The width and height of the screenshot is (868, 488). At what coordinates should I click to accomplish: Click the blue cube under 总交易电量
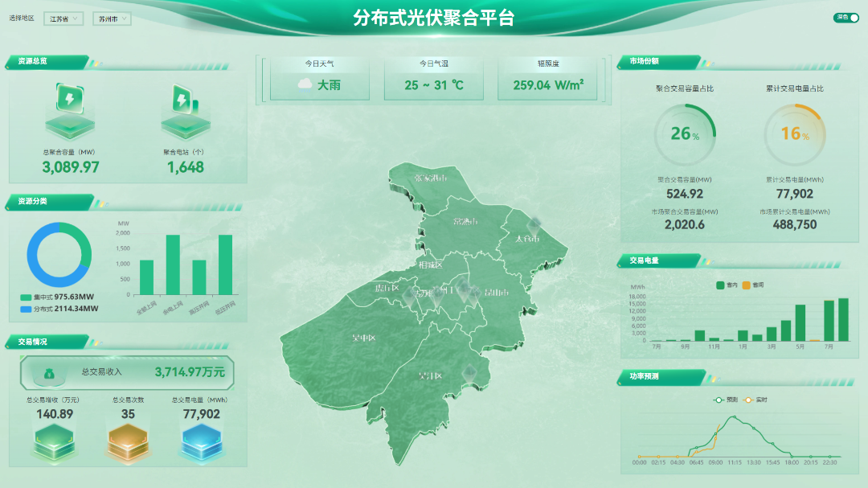[201, 443]
